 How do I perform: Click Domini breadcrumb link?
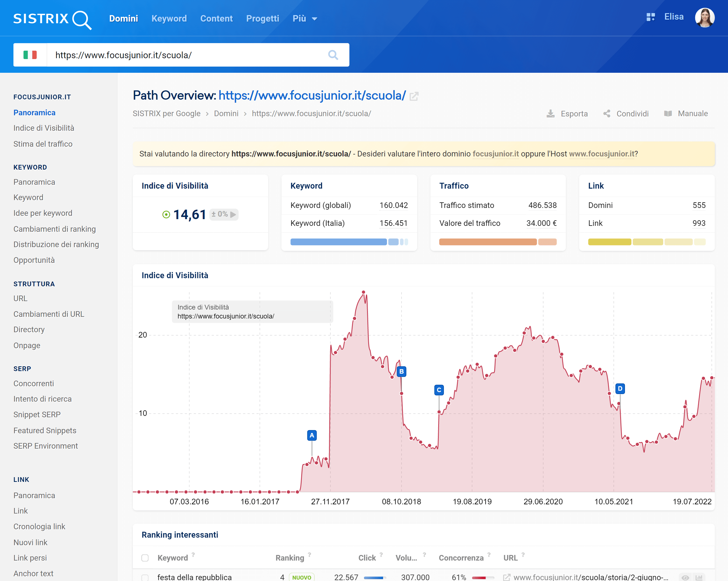[226, 113]
